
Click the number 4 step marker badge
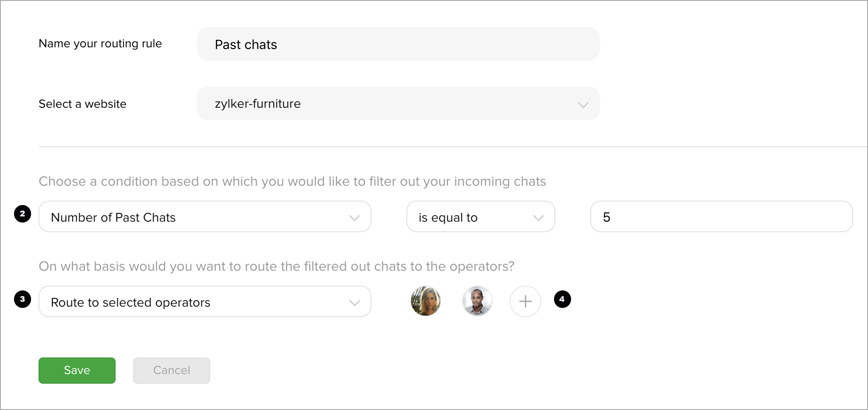click(562, 299)
